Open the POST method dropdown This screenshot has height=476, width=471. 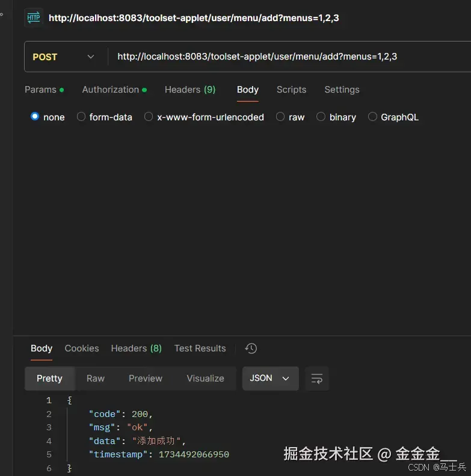64,57
